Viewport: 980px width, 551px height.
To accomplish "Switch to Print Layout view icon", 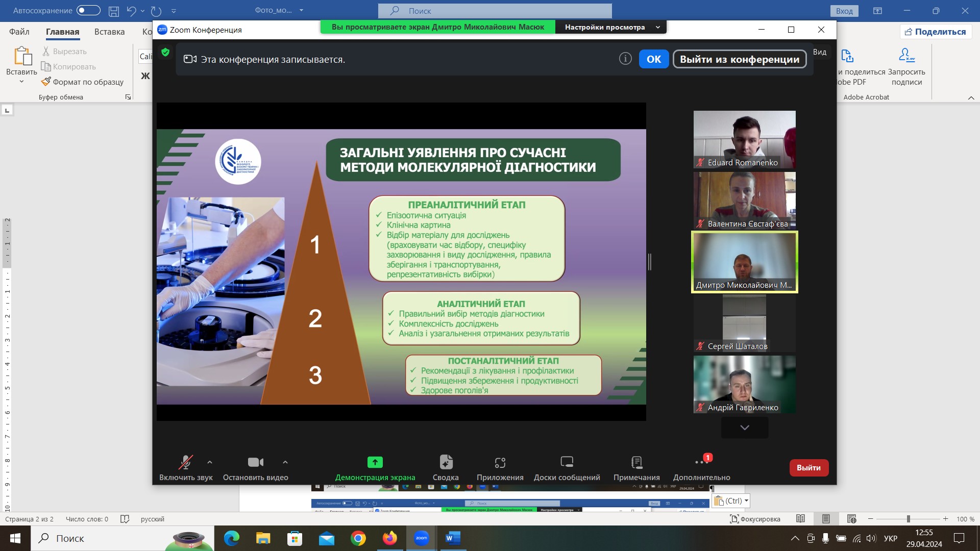I will point(826,519).
